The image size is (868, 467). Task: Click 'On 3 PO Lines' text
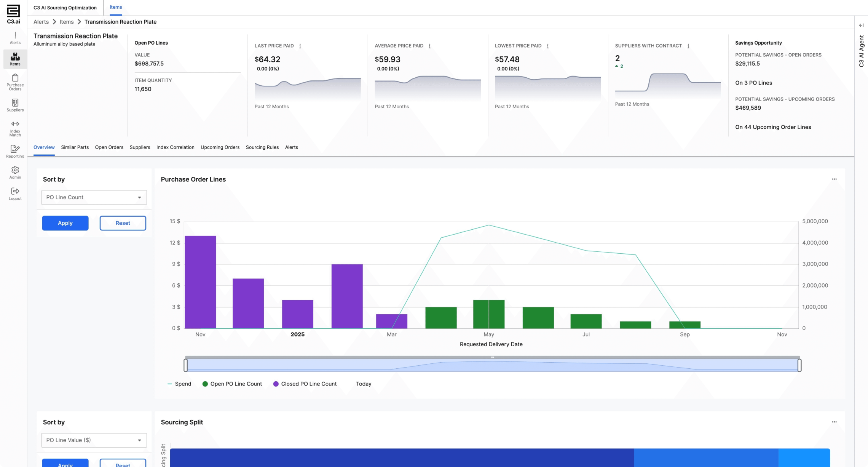(x=753, y=83)
